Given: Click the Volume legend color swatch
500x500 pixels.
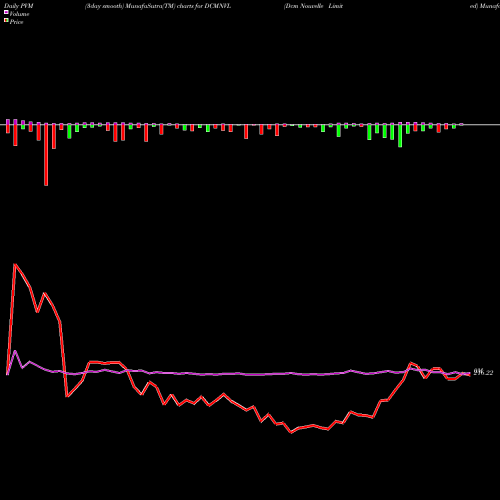Looking at the screenshot, I should pyautogui.click(x=6, y=12).
